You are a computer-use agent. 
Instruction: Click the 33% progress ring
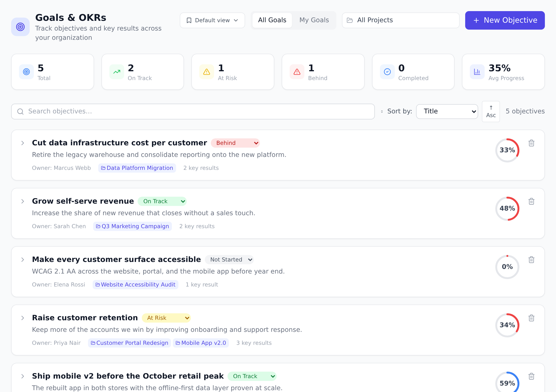[507, 150]
